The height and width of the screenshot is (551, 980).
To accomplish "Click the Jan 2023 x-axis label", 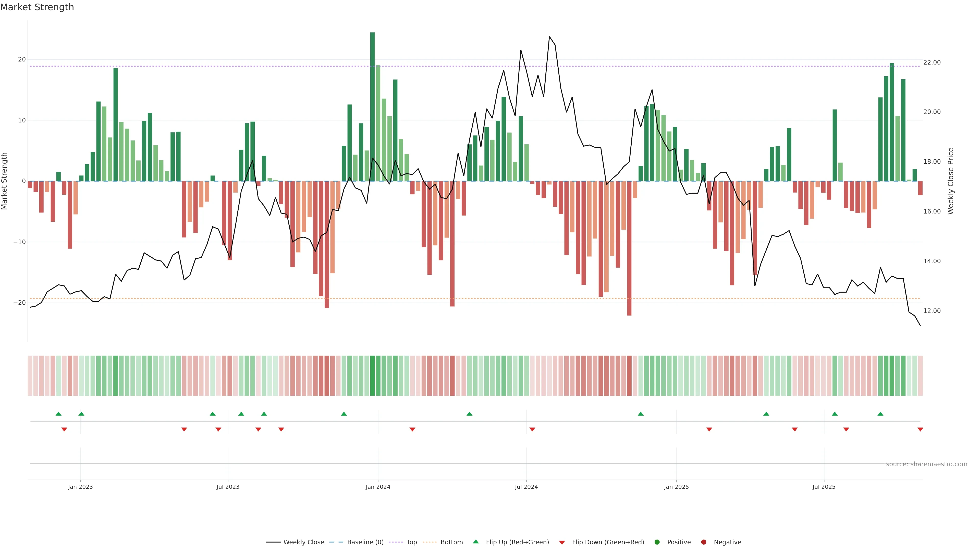I will coord(80,487).
